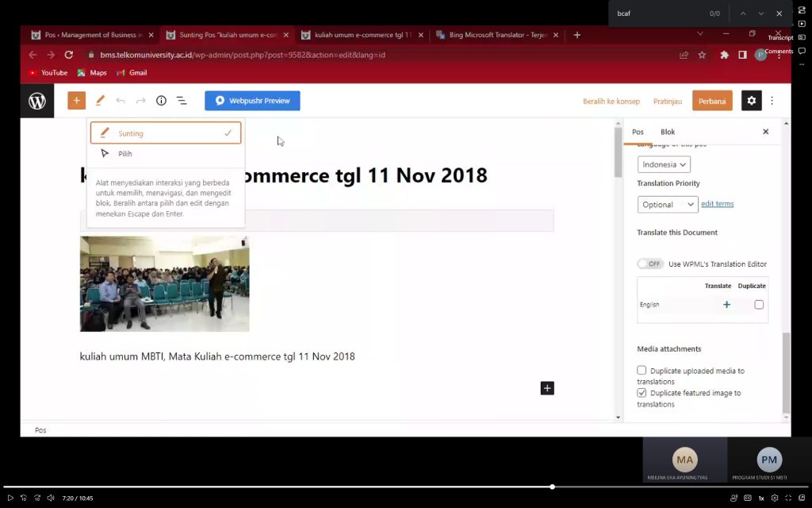Play the video recording
The height and width of the screenshot is (508, 812).
tap(10, 498)
